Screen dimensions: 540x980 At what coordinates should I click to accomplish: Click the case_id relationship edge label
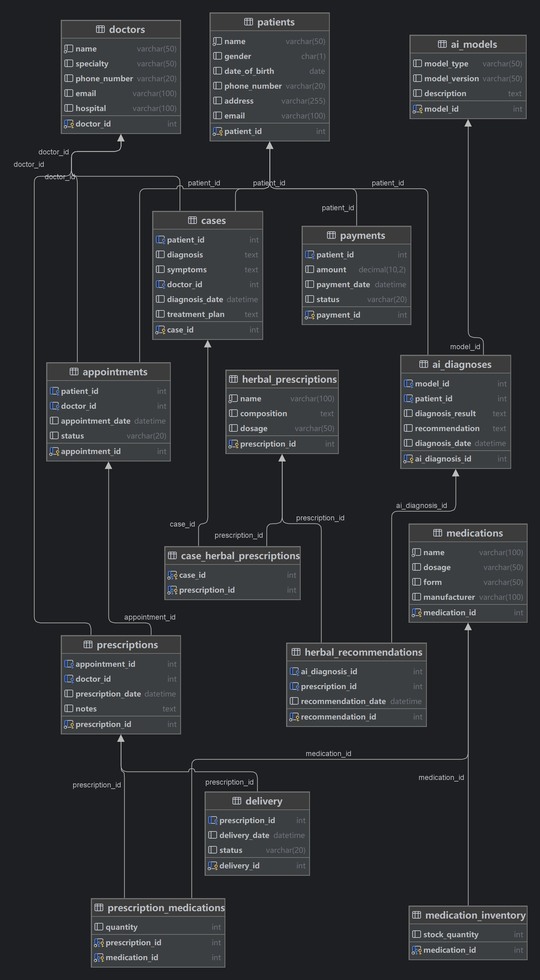pyautogui.click(x=182, y=524)
